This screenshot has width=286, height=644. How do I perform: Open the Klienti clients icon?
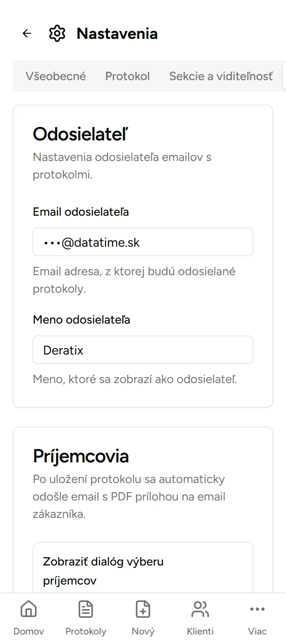tap(200, 609)
